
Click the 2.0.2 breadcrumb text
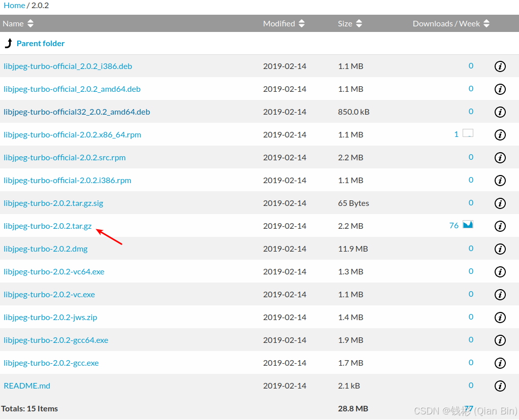click(x=40, y=5)
